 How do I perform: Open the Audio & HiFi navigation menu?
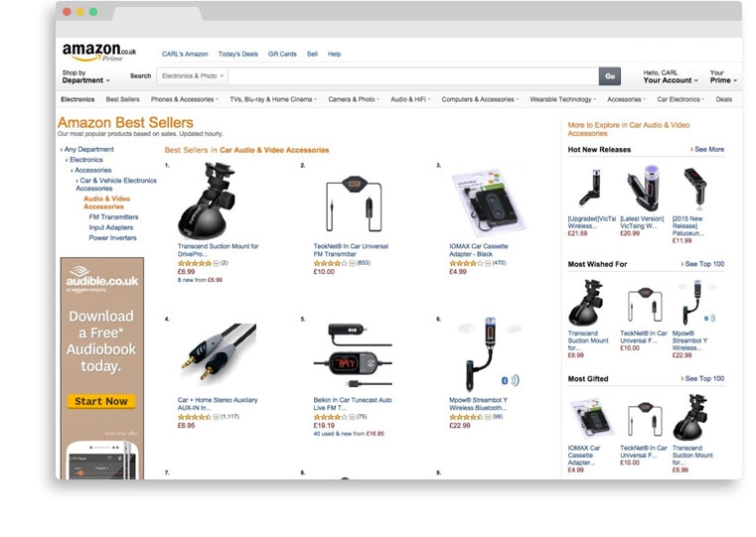tap(410, 99)
